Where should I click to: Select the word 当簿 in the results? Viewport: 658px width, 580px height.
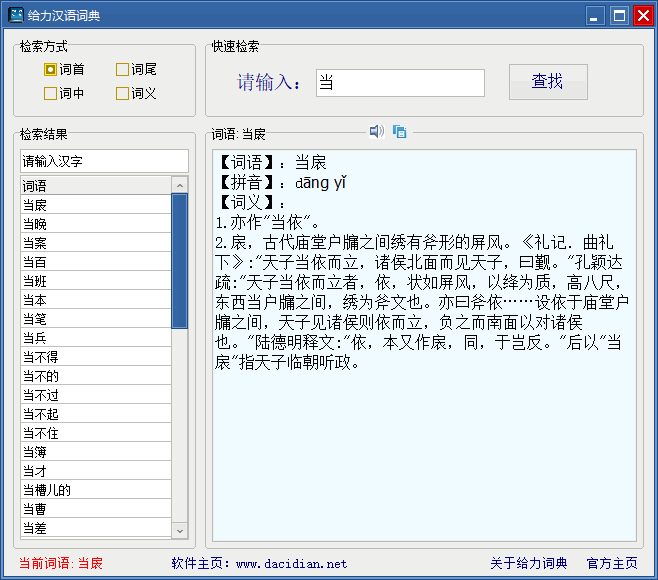coord(96,452)
